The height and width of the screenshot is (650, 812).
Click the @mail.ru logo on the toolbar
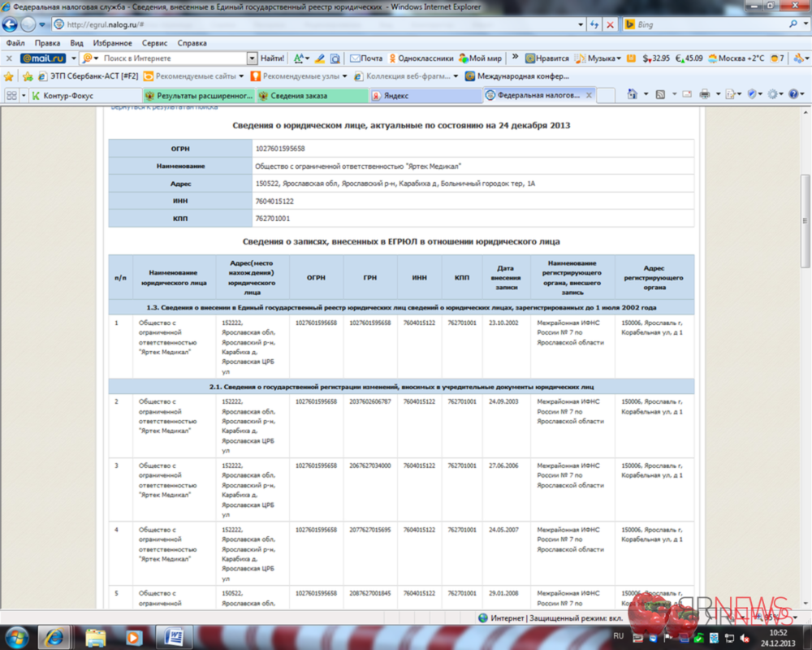(x=43, y=58)
